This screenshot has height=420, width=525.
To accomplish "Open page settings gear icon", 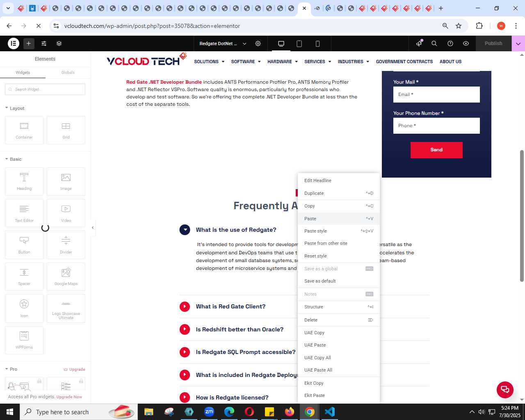I will point(258,43).
